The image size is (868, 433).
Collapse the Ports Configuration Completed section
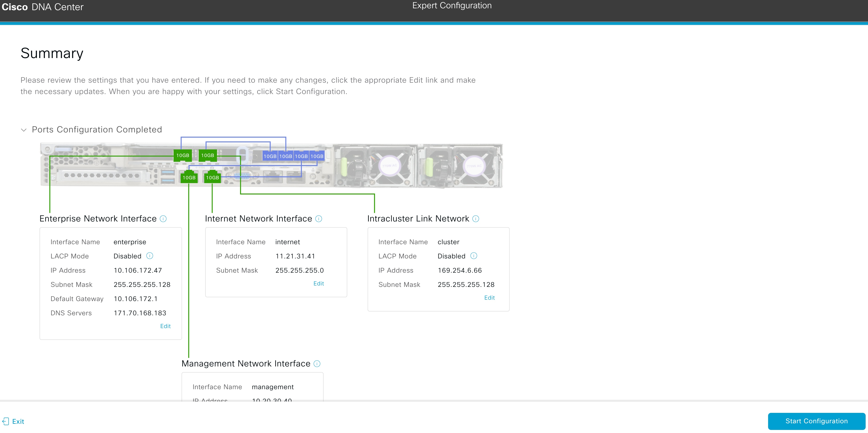(24, 130)
